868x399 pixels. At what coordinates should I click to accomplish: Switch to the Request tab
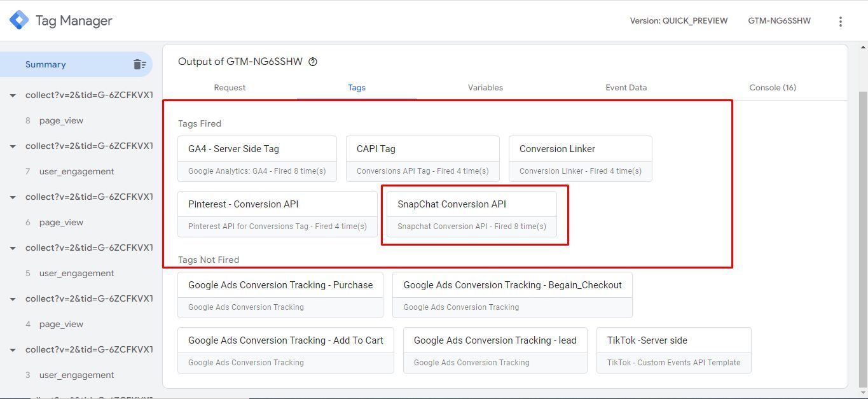[230, 88]
